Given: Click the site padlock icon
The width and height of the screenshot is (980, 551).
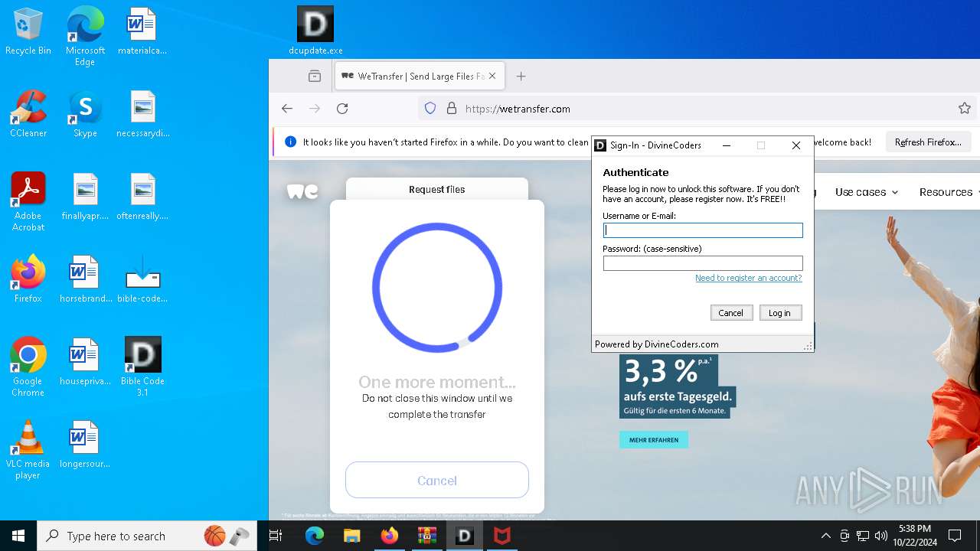Looking at the screenshot, I should coord(452,109).
